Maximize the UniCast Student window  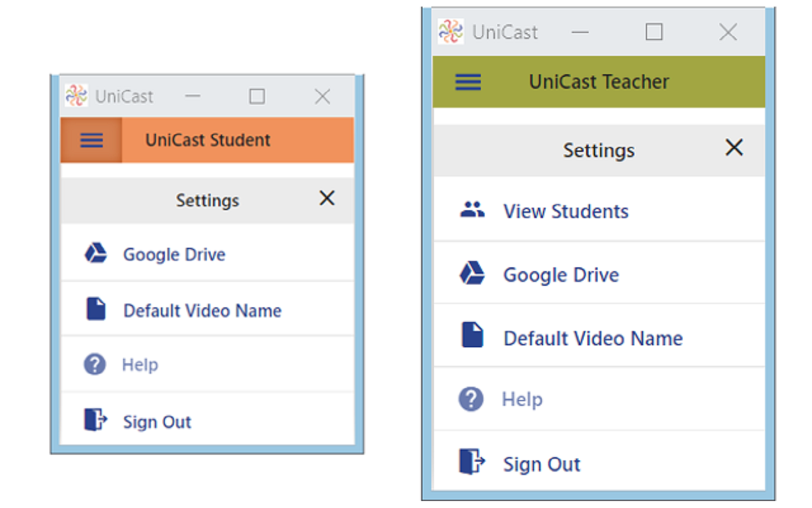click(257, 97)
